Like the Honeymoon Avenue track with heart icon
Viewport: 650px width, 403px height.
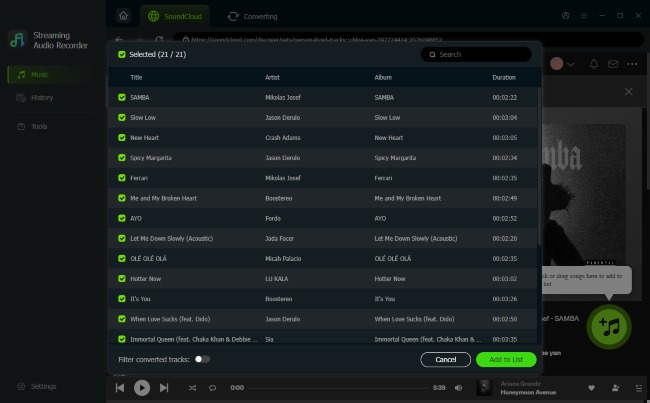click(x=591, y=388)
